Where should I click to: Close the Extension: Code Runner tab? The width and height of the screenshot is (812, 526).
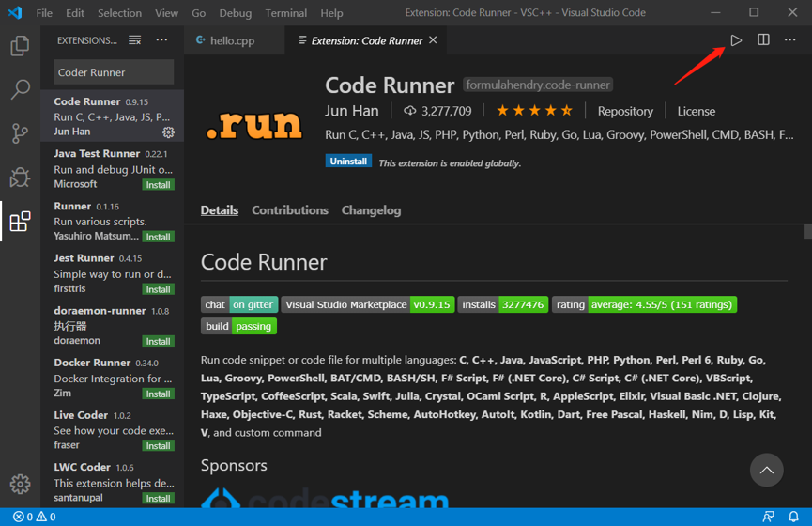pos(433,39)
